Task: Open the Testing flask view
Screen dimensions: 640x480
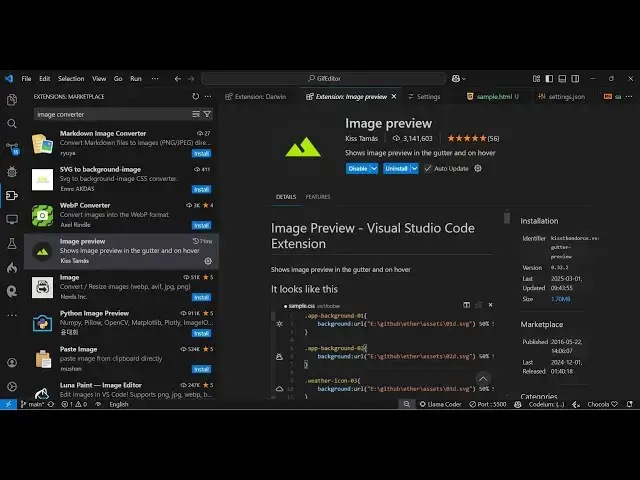Action: click(12, 244)
